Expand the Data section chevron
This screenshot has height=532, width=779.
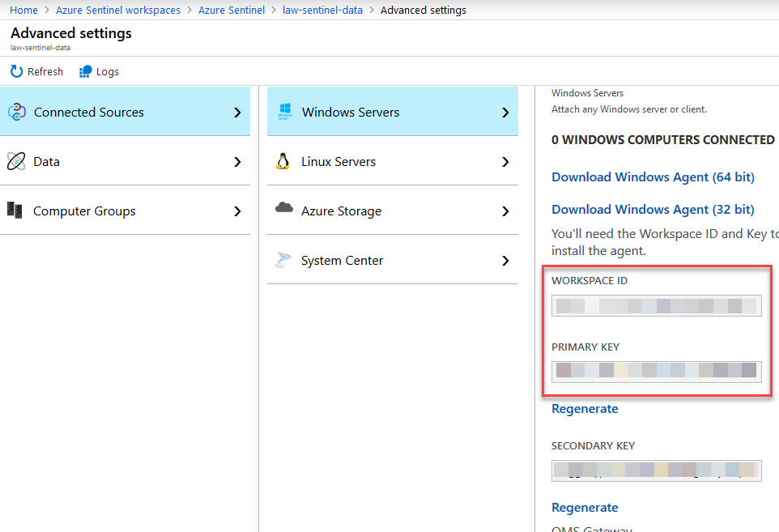[237, 162]
